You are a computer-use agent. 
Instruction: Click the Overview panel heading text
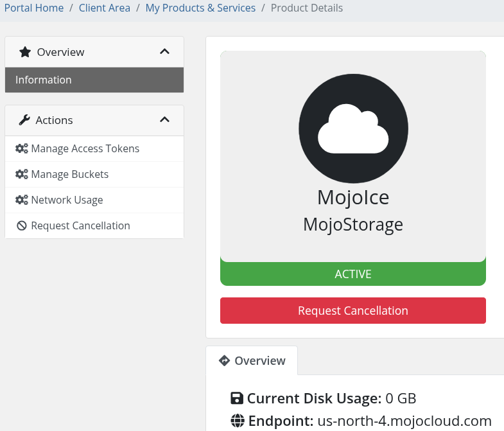pyautogui.click(x=60, y=52)
